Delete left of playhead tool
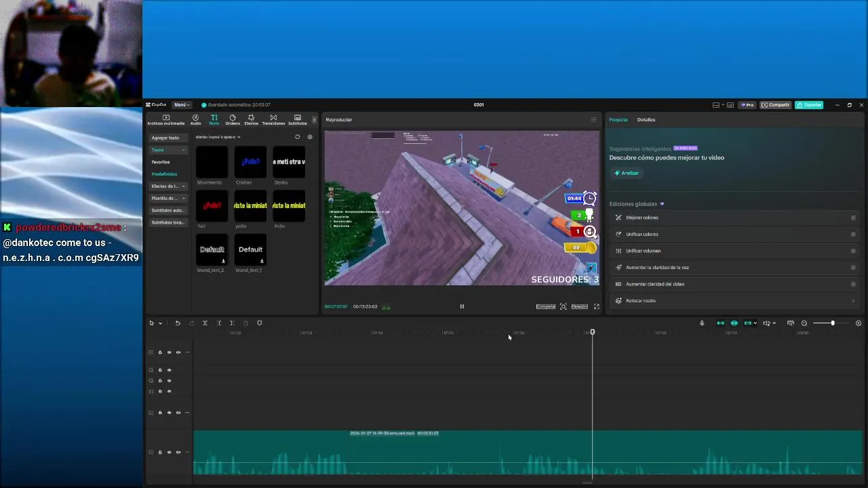The image size is (868, 488). (x=219, y=323)
